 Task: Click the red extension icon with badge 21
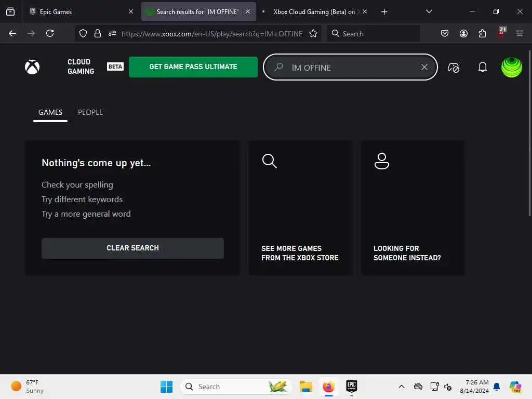pos(501,33)
